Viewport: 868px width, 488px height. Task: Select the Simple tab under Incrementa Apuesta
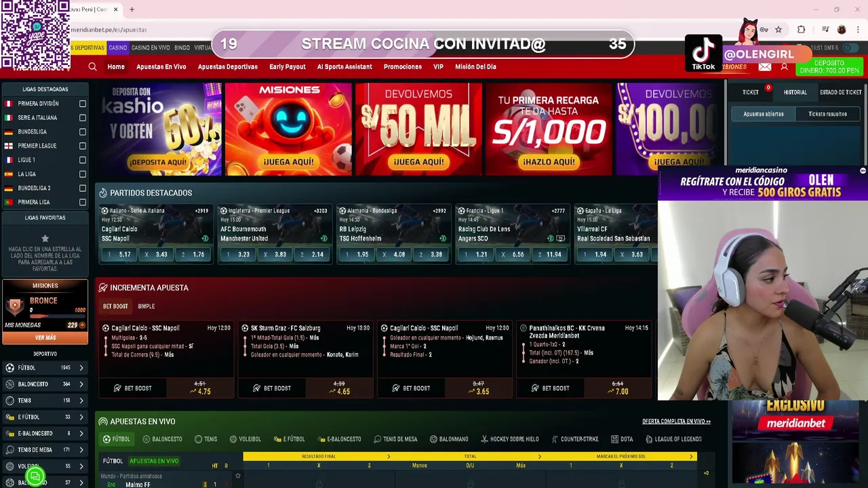point(146,306)
